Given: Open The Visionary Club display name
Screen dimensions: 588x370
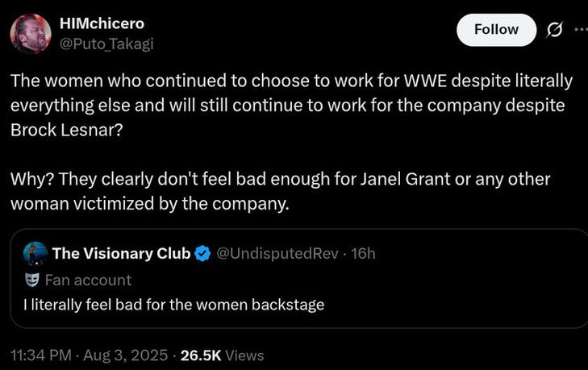Looking at the screenshot, I should coord(121,254).
